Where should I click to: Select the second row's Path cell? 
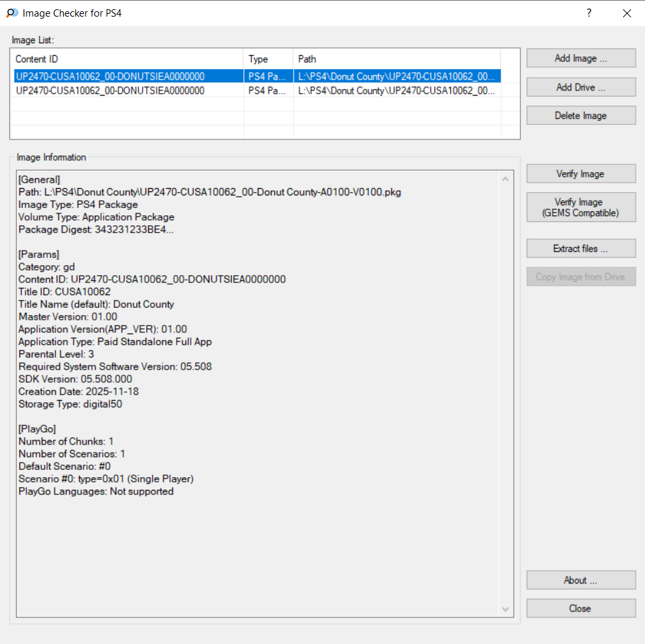[396, 90]
